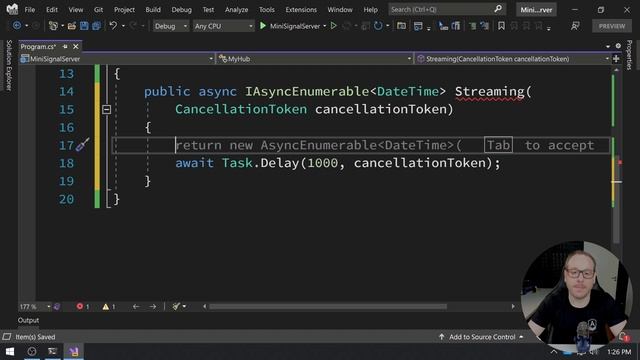
Task: Click the IntelliCode purple icon near zoom
Action: (x=57, y=307)
